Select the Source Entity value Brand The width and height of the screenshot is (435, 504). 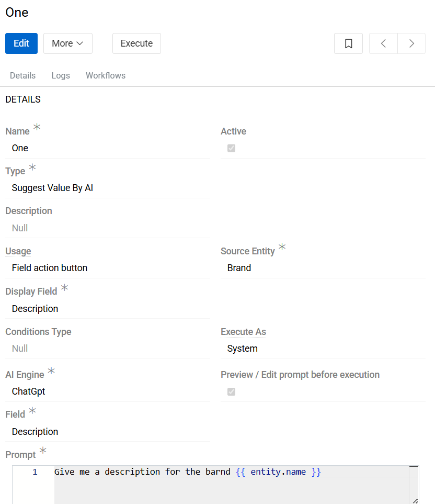point(239,268)
